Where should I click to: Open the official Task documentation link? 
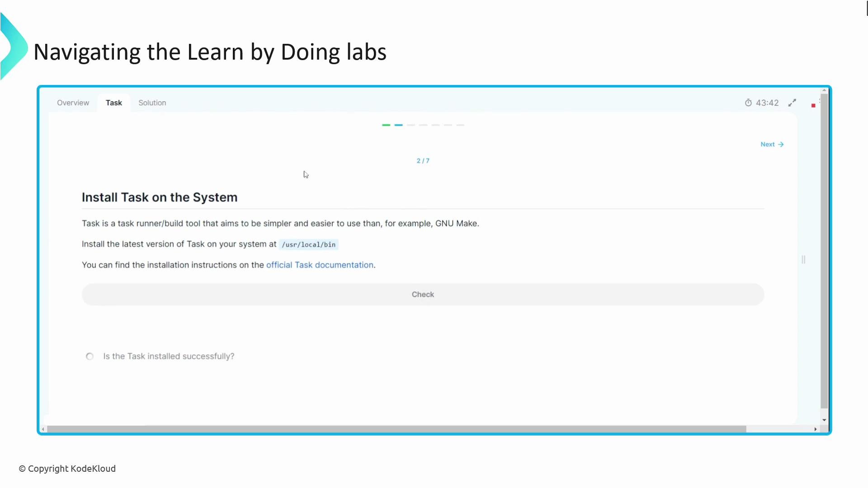click(x=320, y=265)
